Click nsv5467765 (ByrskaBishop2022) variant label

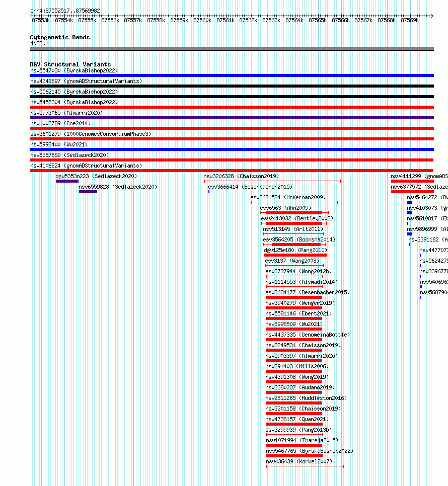point(310,451)
